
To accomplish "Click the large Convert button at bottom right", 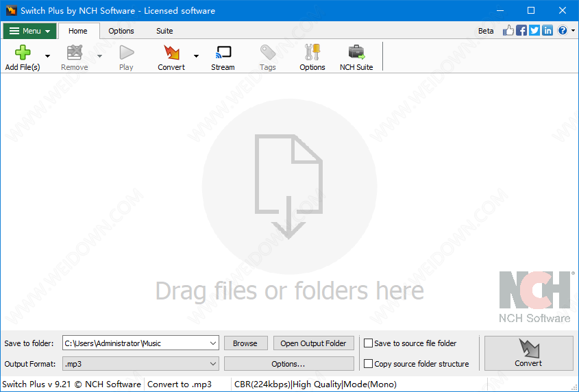I will 528,353.
